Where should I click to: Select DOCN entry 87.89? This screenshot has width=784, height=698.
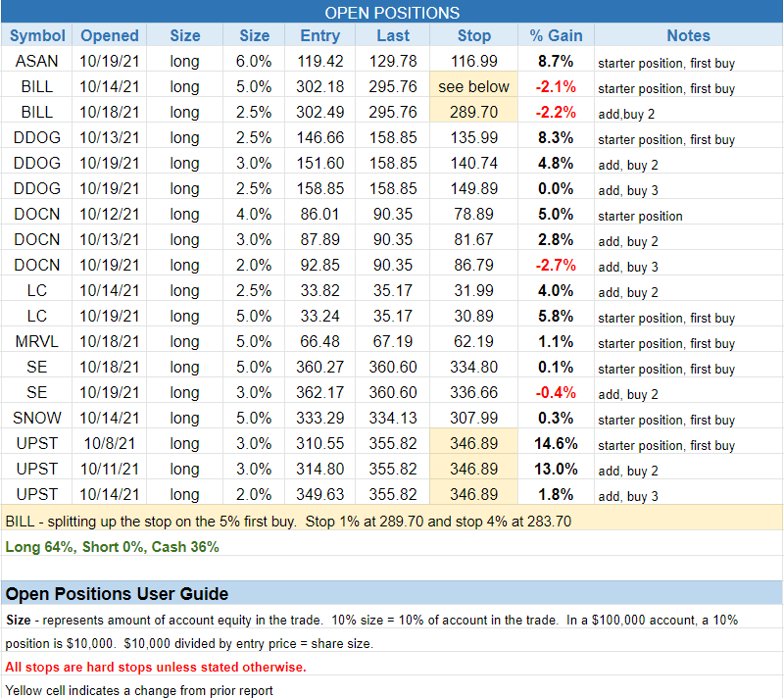320,239
